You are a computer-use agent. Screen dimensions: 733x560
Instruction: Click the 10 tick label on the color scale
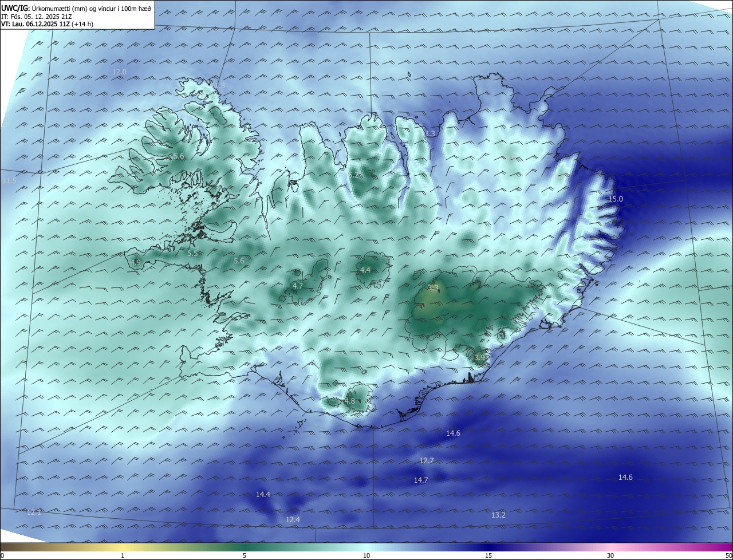(x=366, y=555)
